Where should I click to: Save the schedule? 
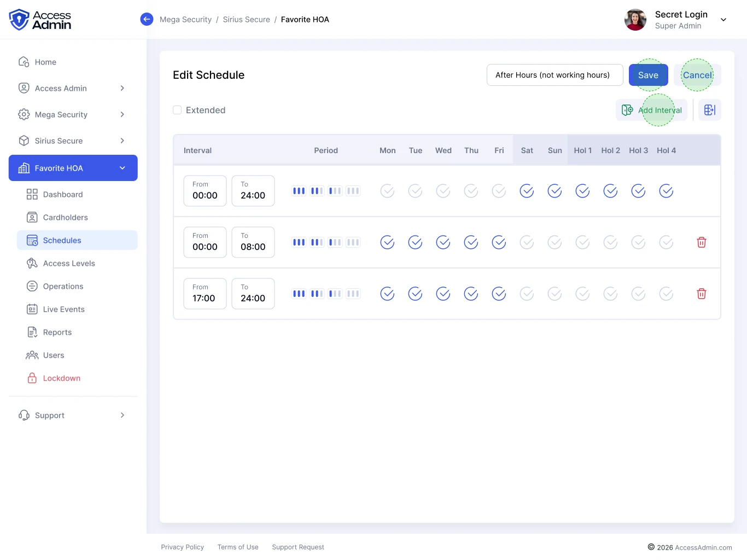(649, 75)
